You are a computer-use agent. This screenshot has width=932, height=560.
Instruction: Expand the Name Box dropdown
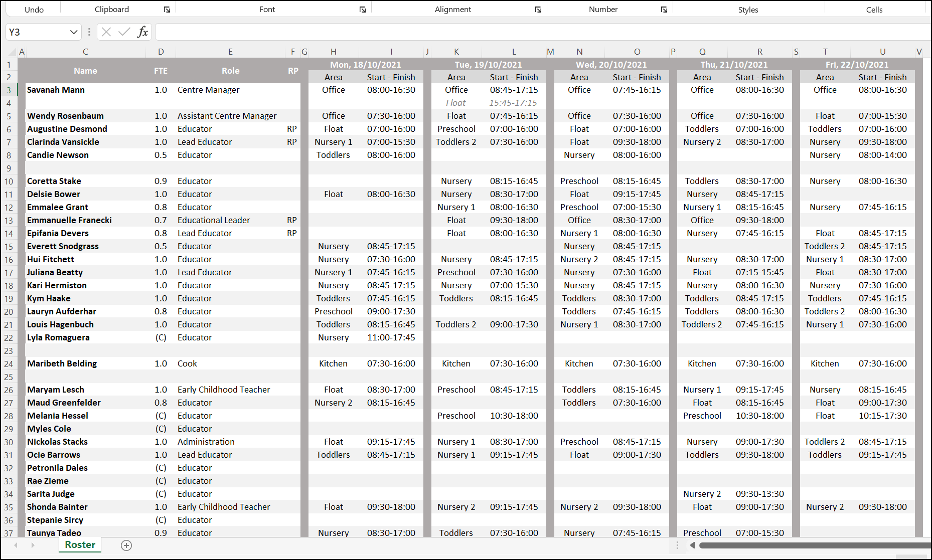74,32
